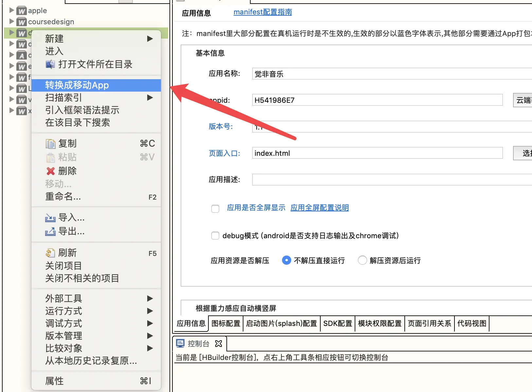The image size is (532, 392).
Task: Click the import icon beside 导入
Action: coord(50,218)
